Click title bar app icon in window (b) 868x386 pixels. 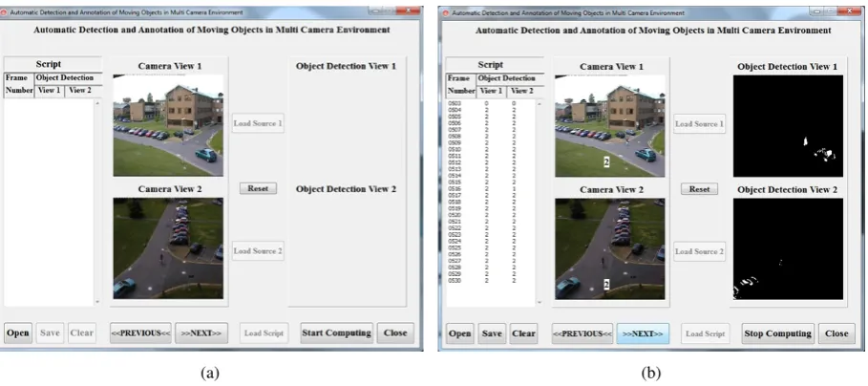pyautogui.click(x=446, y=12)
